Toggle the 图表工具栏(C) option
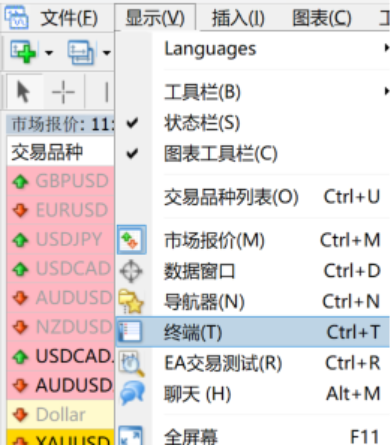Screen dimensions: 390x445 click(253, 154)
